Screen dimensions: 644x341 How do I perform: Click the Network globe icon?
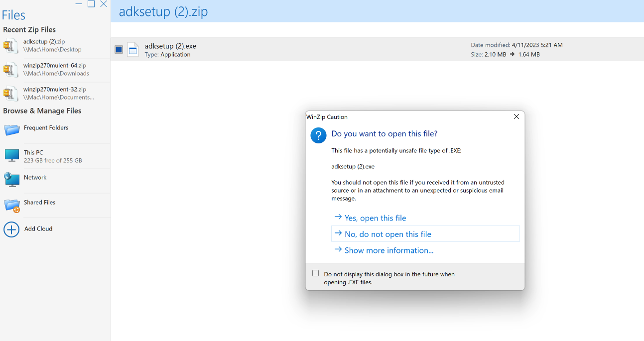11,180
